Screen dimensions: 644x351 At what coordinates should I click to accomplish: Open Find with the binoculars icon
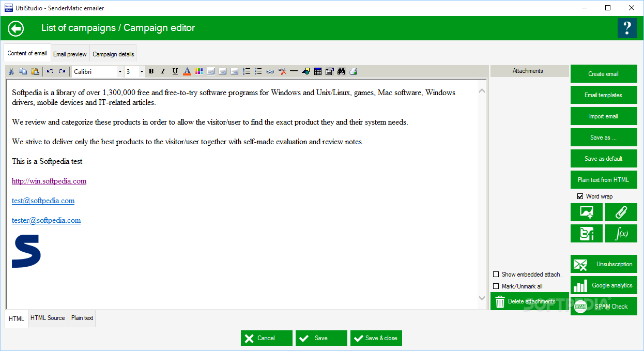342,71
